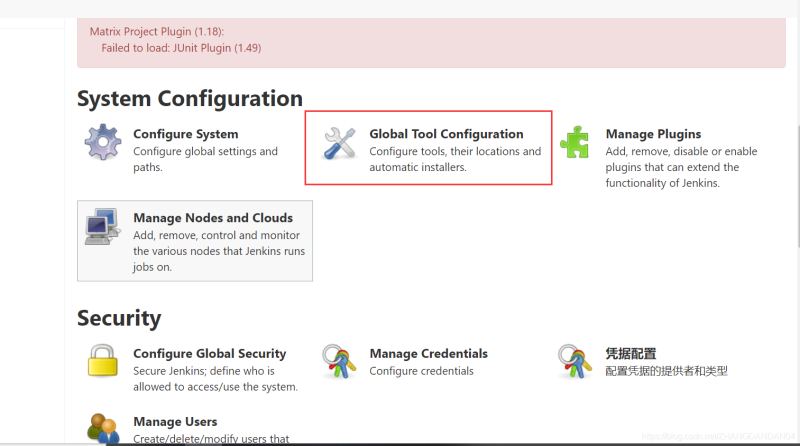Viewport: 800px width, 446px height.
Task: Open the Manage Users link
Action: [175, 422]
